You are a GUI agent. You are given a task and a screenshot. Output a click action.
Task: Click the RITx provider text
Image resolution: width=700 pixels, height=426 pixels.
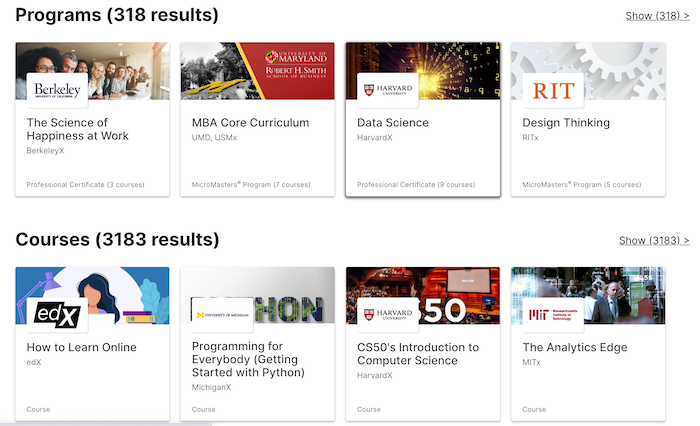530,138
